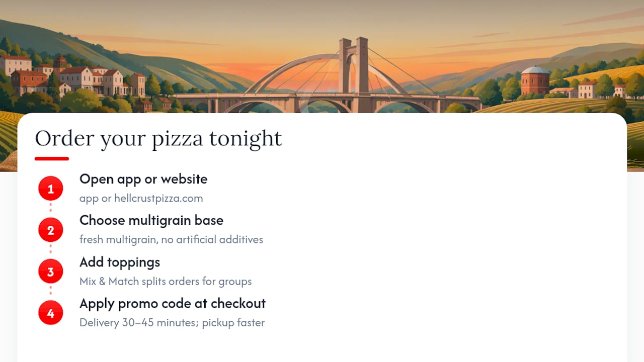Click the red step 1 circle icon
644x362 pixels.
[50, 189]
